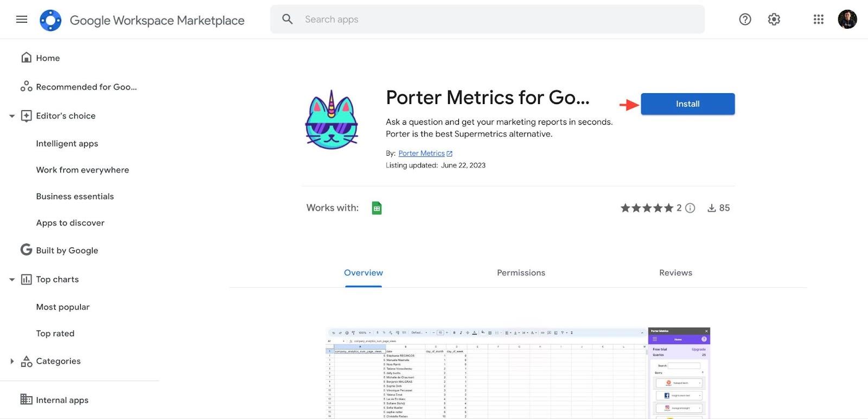The image size is (868, 419).
Task: Click the Top charts bar-chart icon
Action: 26,279
